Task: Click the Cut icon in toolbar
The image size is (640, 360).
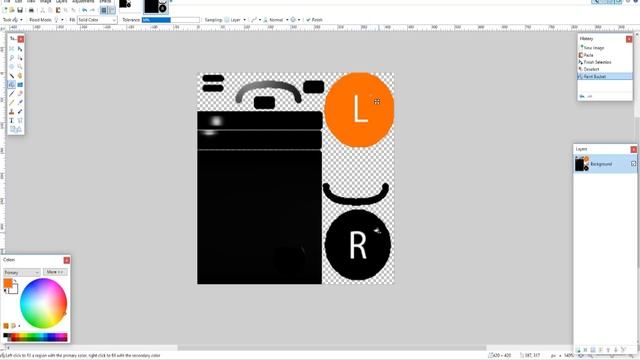Action: tap(42, 10)
